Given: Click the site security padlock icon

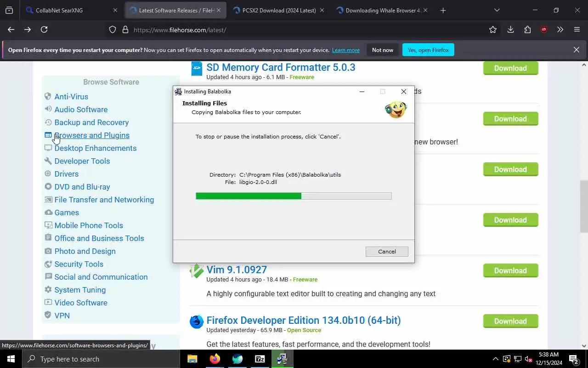Looking at the screenshot, I should pos(125,29).
